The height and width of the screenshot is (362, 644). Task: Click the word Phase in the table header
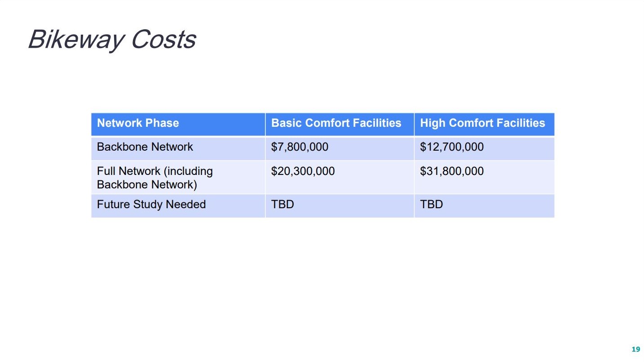click(x=163, y=123)
